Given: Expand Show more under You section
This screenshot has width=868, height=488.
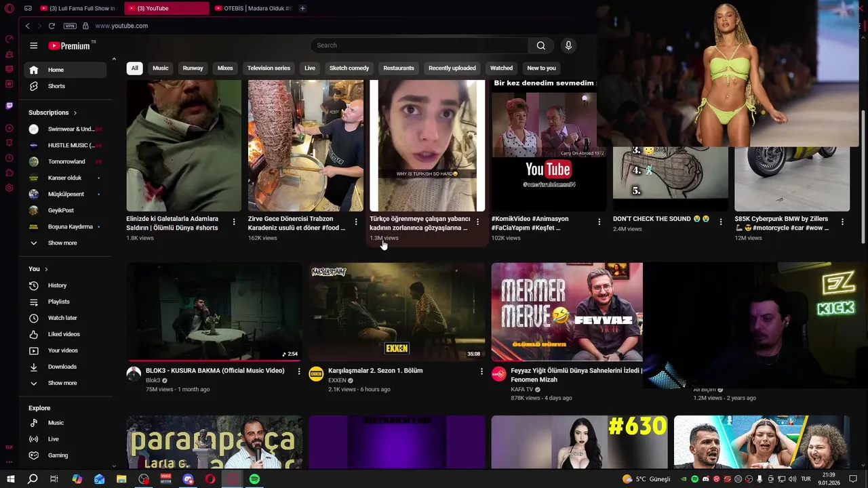Looking at the screenshot, I should (x=65, y=383).
